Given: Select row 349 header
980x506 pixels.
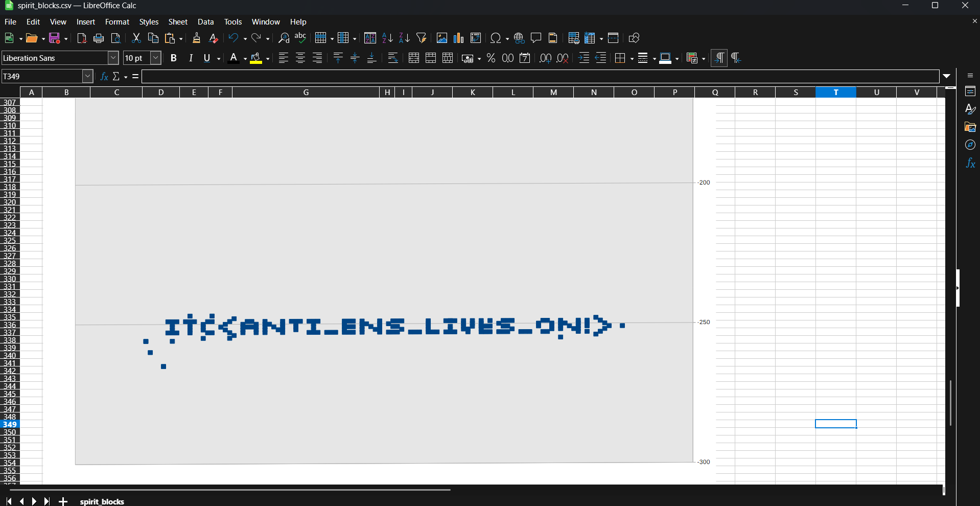Looking at the screenshot, I should 10,424.
